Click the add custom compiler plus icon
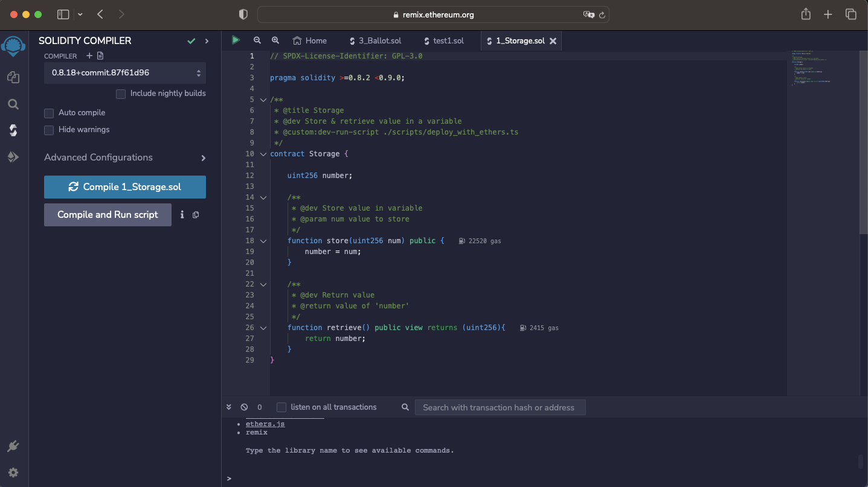This screenshot has height=487, width=868. tap(89, 56)
